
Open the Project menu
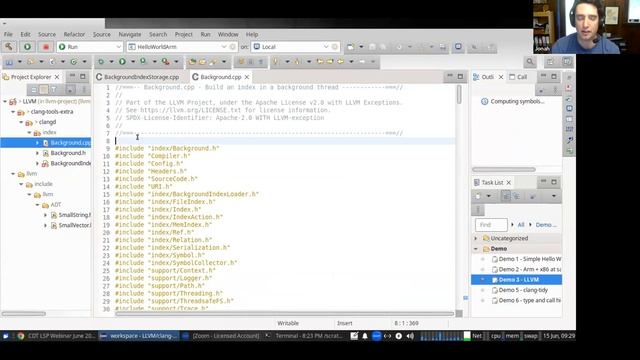pos(184,34)
